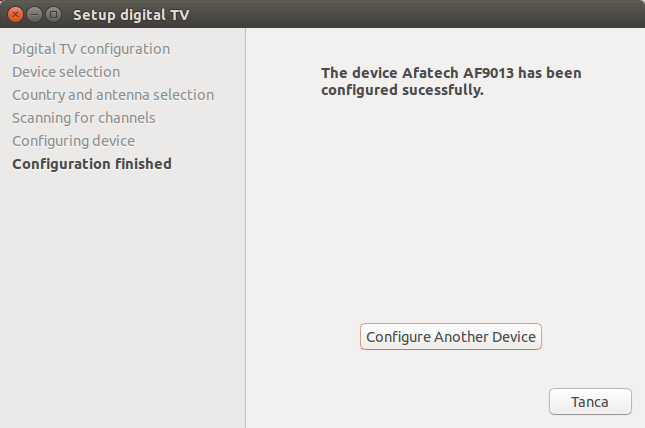645x428 pixels.
Task: Click the 'configured sucessfully' message line
Action: [x=402, y=90]
